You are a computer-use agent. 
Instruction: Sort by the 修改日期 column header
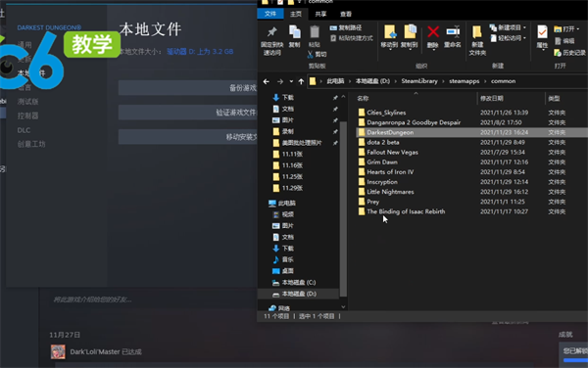pyautogui.click(x=492, y=99)
